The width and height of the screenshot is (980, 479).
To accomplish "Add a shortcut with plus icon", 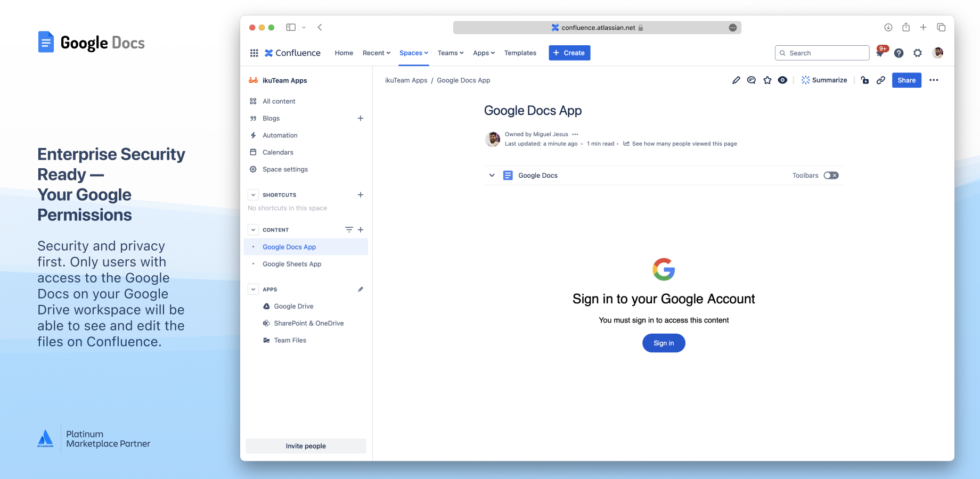I will pyautogui.click(x=361, y=195).
